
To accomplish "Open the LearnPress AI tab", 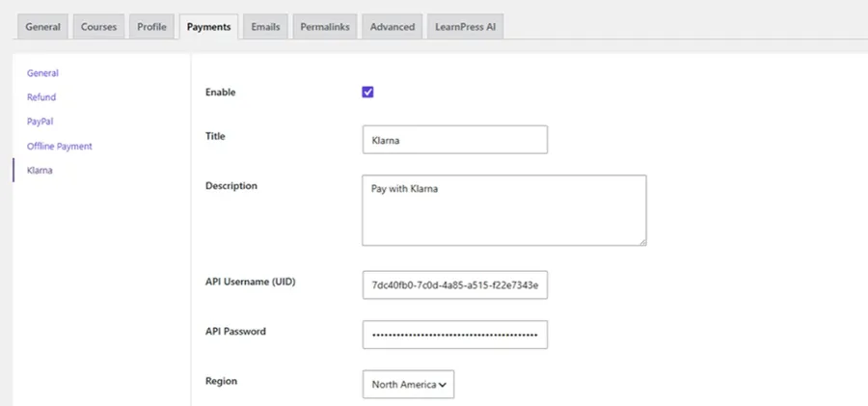I will [465, 27].
